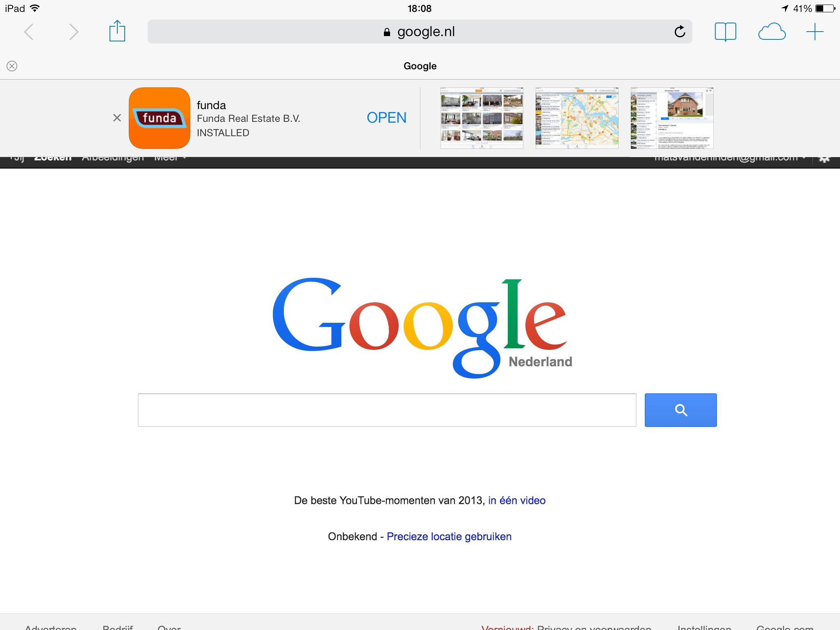
Task: View funda map screenshot thumbnail
Action: tap(577, 118)
